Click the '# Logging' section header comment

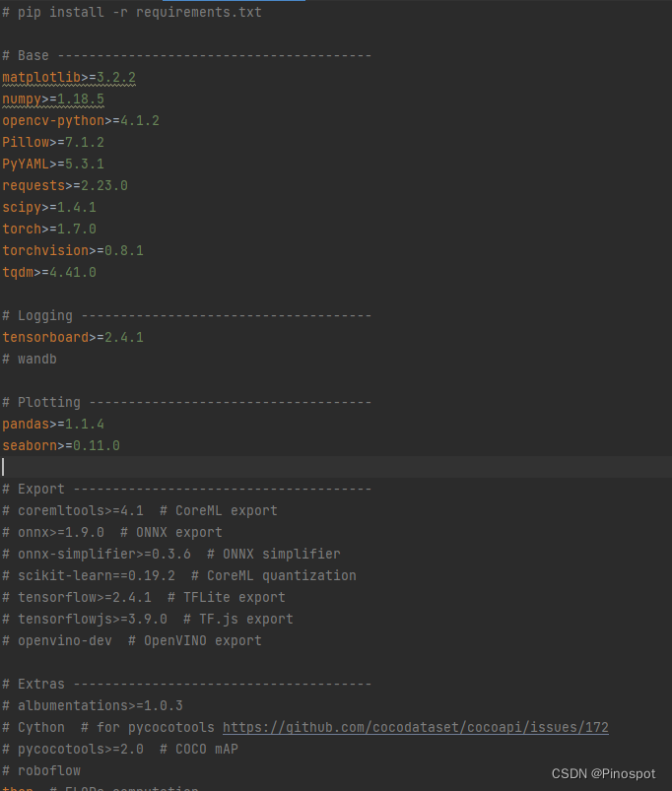coord(186,316)
